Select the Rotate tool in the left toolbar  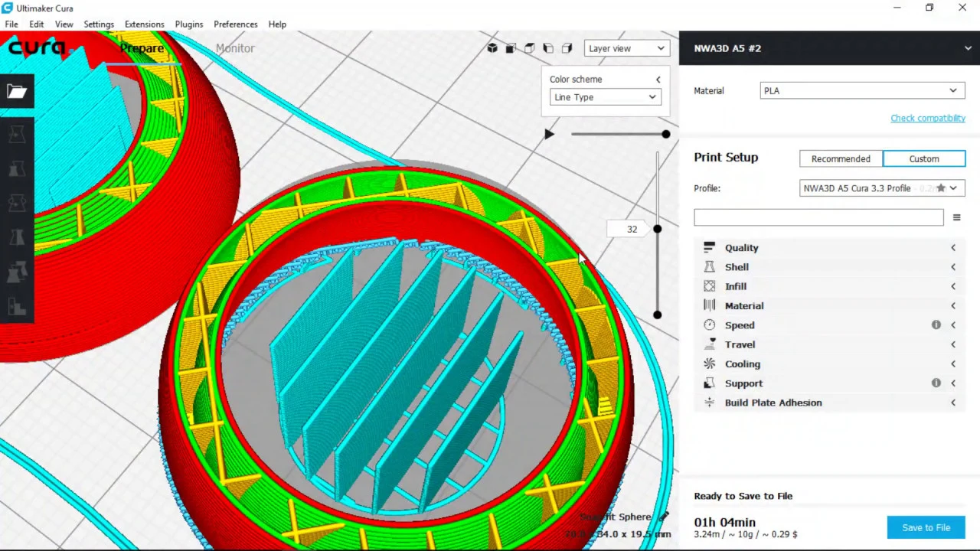(x=17, y=204)
